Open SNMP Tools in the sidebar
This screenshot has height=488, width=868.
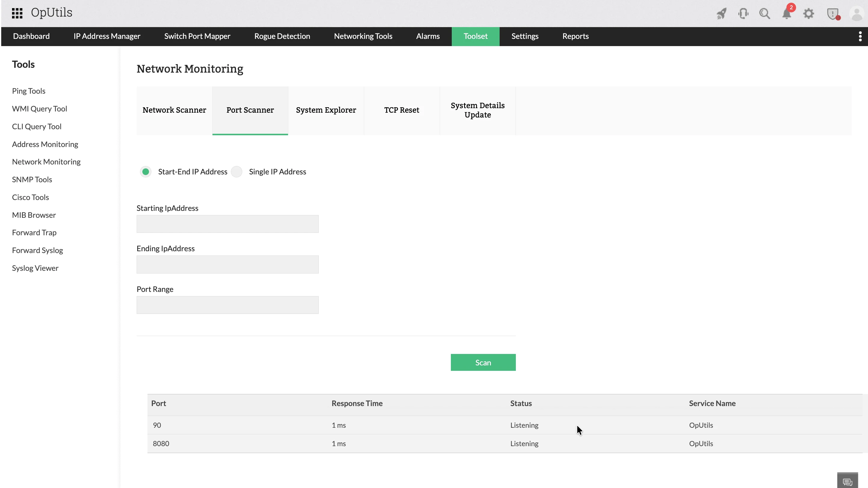point(32,180)
